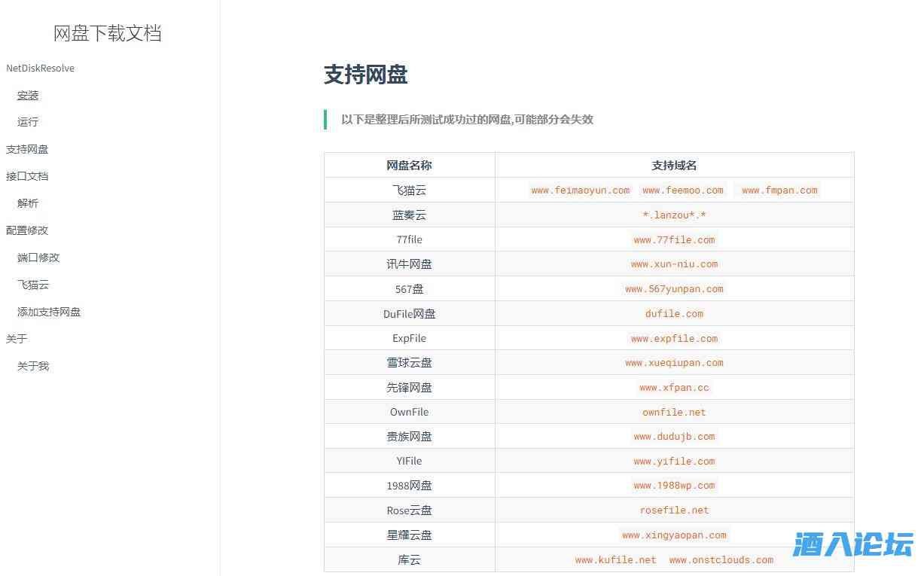Image resolution: width=924 pixels, height=576 pixels.
Task: Open the www.feimaoyun.com link
Action: (580, 190)
